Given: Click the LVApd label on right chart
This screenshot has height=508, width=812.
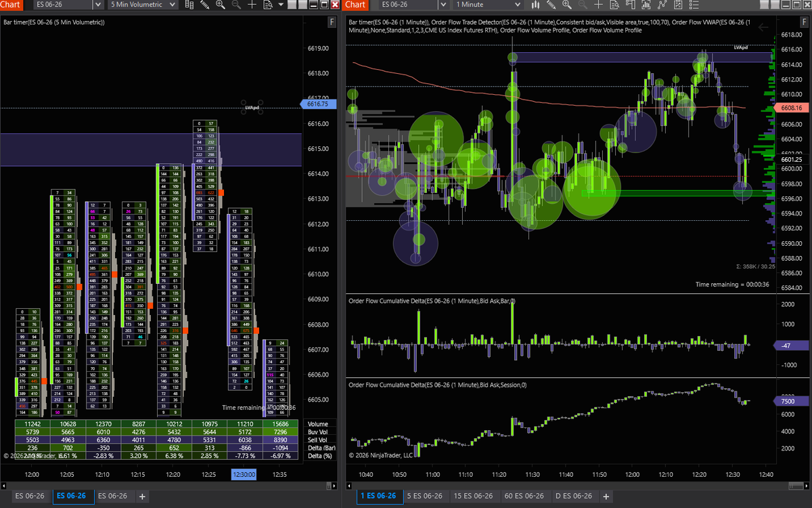Looking at the screenshot, I should 741,47.
